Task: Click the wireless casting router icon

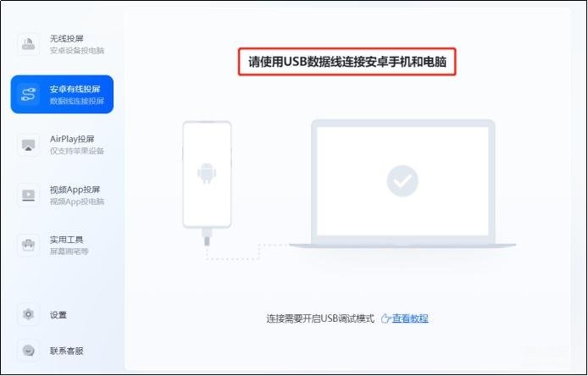Action: [x=29, y=44]
